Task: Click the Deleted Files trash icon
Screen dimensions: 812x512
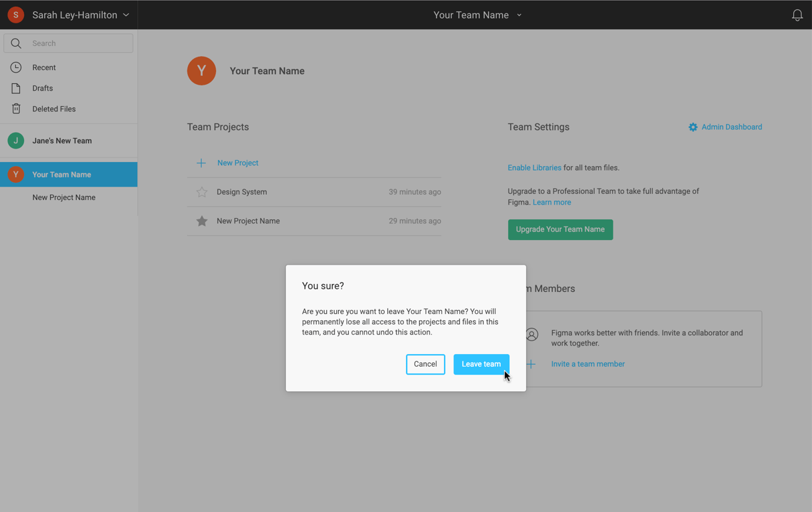Action: [16, 109]
